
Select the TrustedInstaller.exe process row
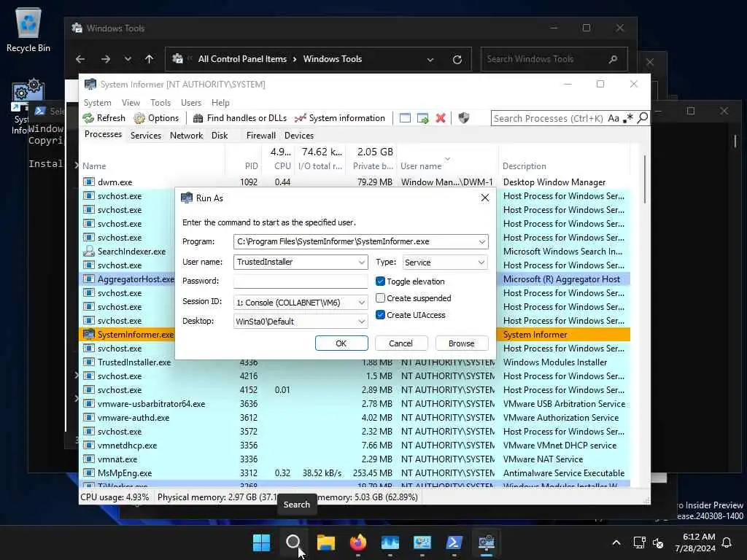click(x=355, y=362)
